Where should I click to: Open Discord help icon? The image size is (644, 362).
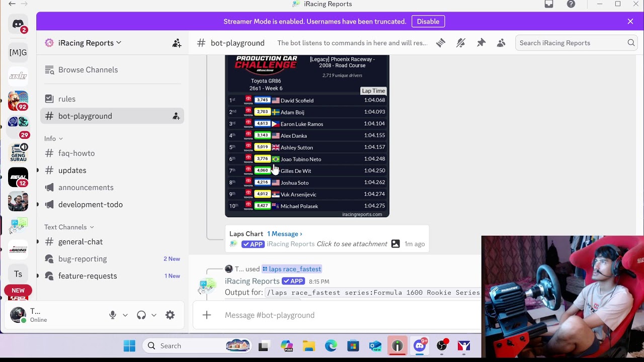571,4
